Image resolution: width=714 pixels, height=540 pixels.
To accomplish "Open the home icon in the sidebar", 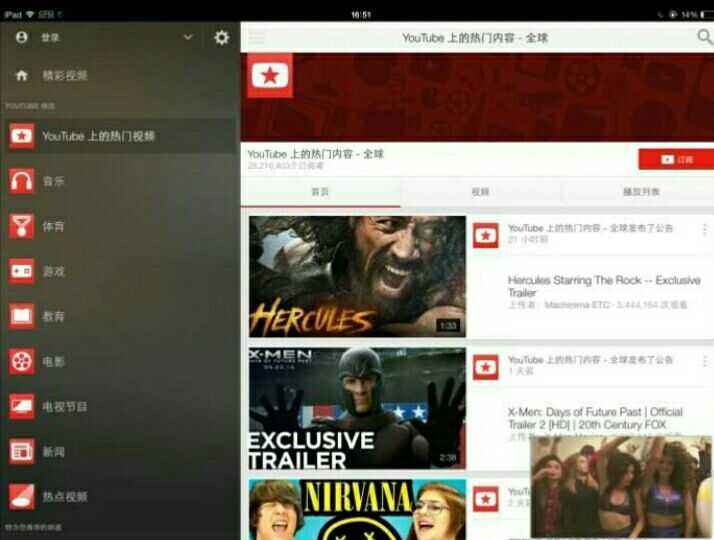I will [22, 75].
